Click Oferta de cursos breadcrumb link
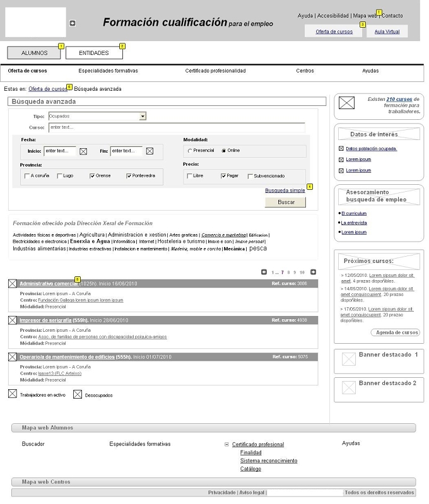Image resolution: width=429 pixels, height=504 pixels. click(47, 89)
